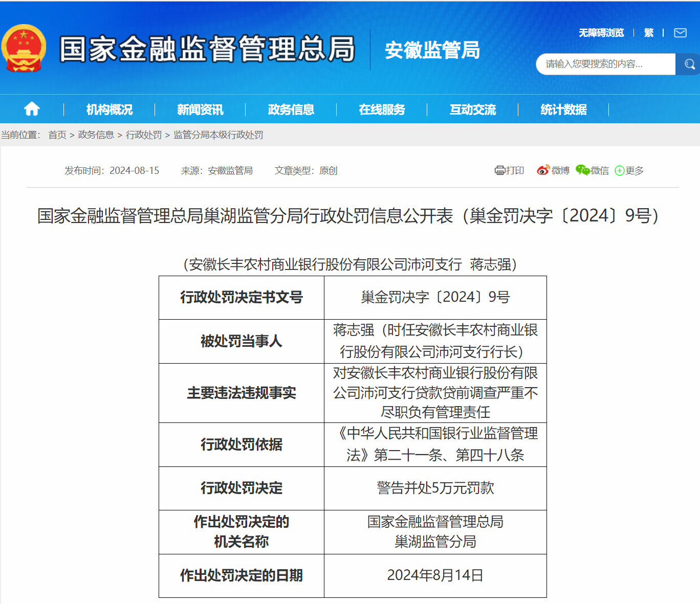Open the 机构概况 menu

pos(109,109)
